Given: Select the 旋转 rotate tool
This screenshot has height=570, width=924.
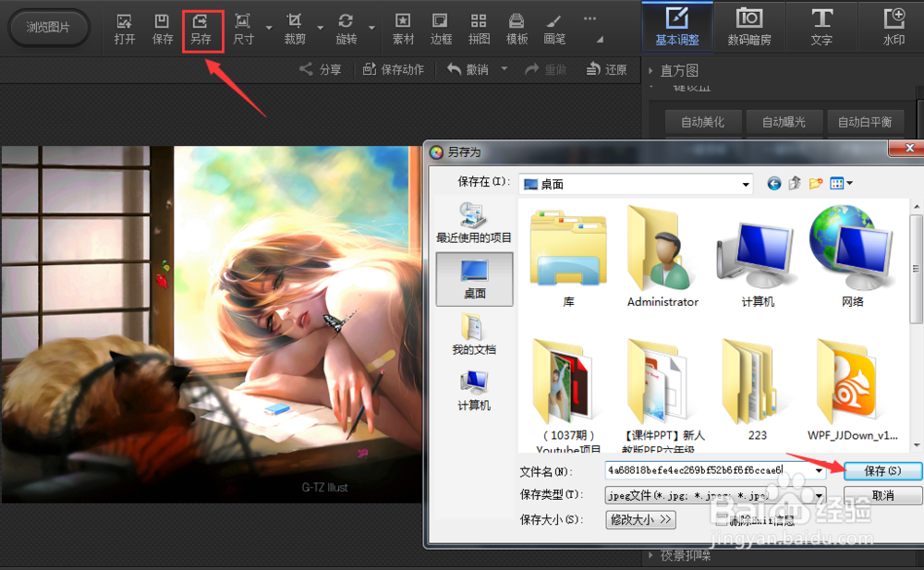Looking at the screenshot, I should pyautogui.click(x=346, y=30).
